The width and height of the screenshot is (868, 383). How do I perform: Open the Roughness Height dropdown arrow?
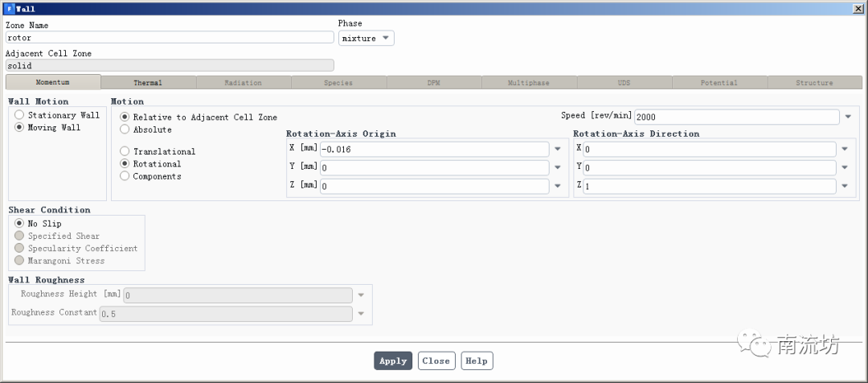pos(361,295)
